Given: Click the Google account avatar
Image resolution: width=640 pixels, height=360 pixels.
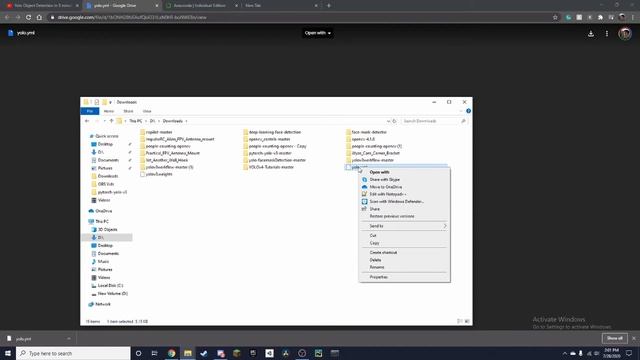Looking at the screenshot, I should pos(624,33).
